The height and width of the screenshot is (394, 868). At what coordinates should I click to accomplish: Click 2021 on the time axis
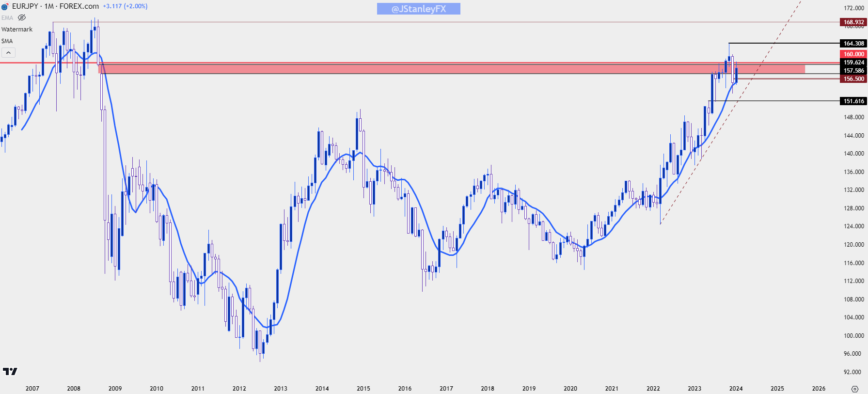tap(612, 389)
